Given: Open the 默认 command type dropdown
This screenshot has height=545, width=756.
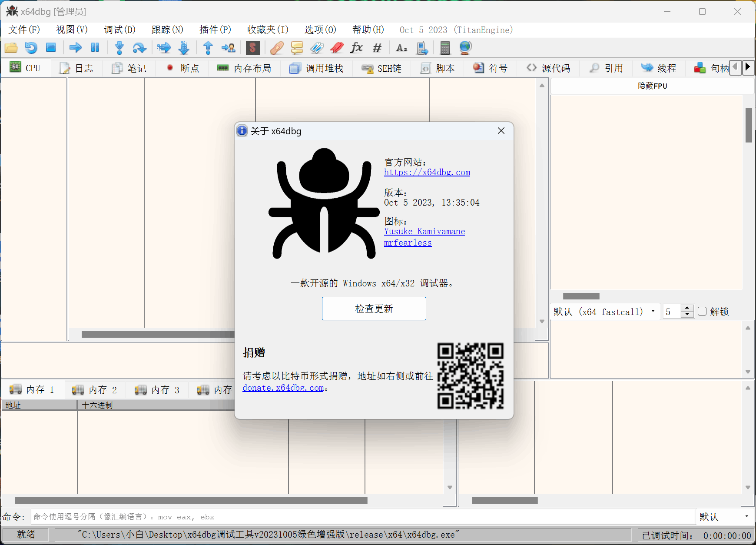Looking at the screenshot, I should tap(724, 517).
